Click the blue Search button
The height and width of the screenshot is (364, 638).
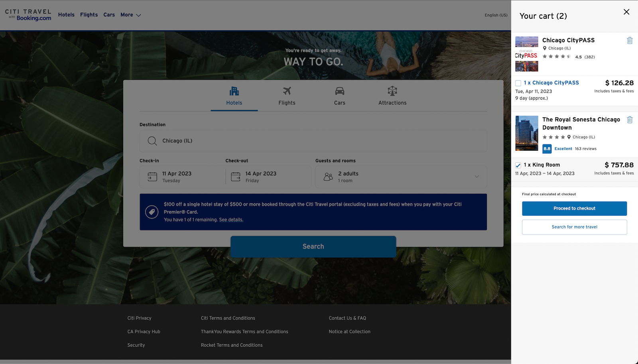tap(313, 246)
